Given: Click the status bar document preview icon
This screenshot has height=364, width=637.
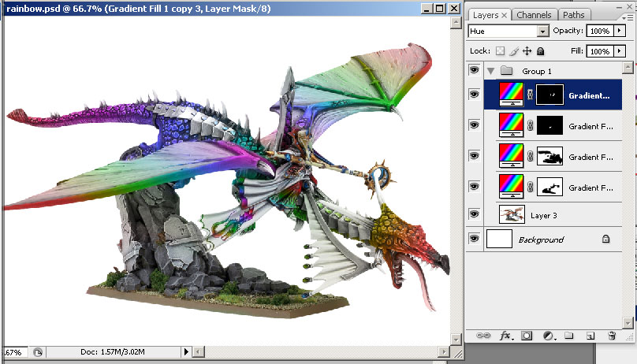Looking at the screenshot, I should click(38, 352).
